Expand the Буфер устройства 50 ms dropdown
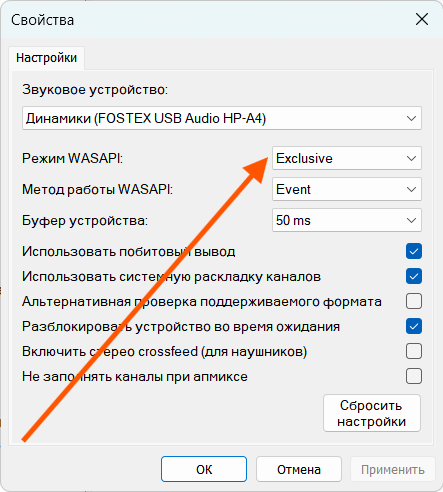 pos(347,220)
